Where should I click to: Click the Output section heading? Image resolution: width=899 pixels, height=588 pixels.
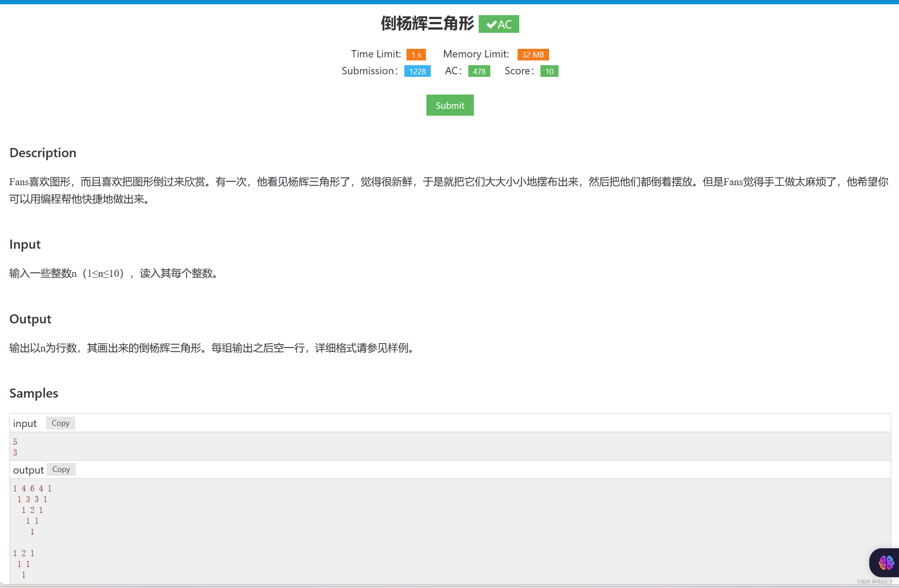pos(30,319)
